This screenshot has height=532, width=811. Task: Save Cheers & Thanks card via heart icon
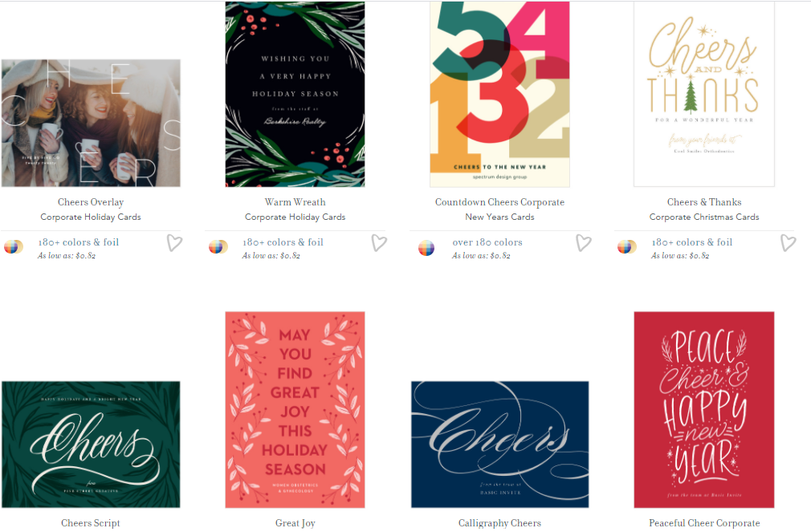(789, 242)
